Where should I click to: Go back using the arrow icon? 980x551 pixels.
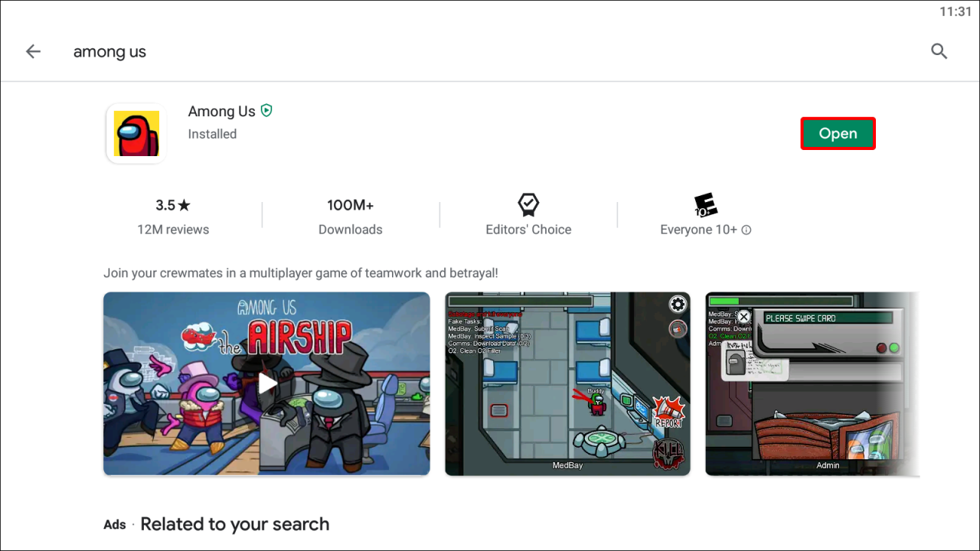[x=33, y=51]
